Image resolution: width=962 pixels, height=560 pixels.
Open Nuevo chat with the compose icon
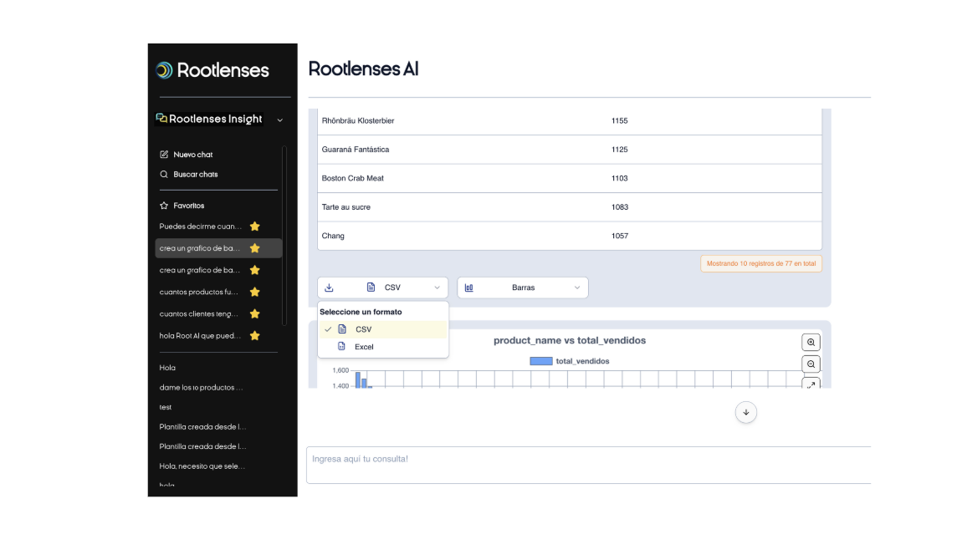pyautogui.click(x=163, y=154)
